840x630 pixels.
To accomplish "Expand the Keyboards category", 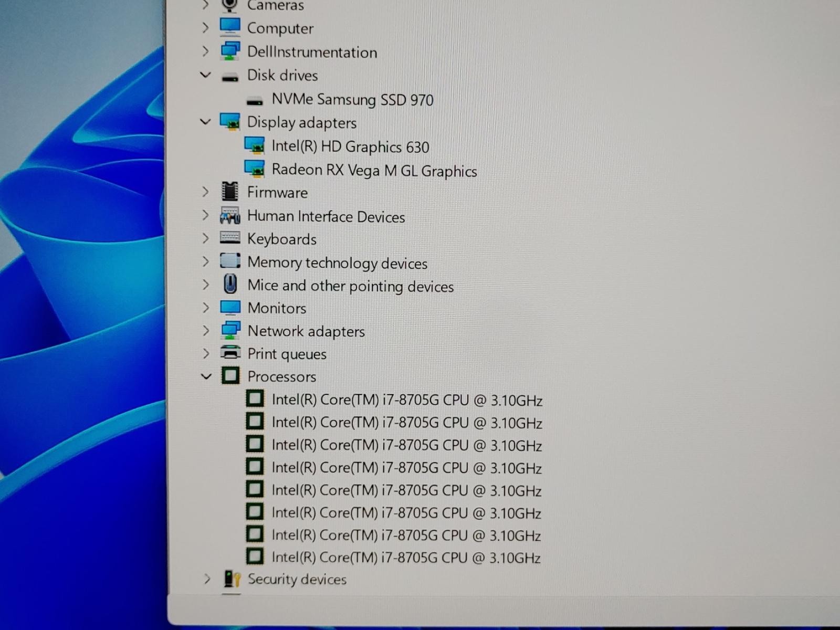I will pos(205,238).
